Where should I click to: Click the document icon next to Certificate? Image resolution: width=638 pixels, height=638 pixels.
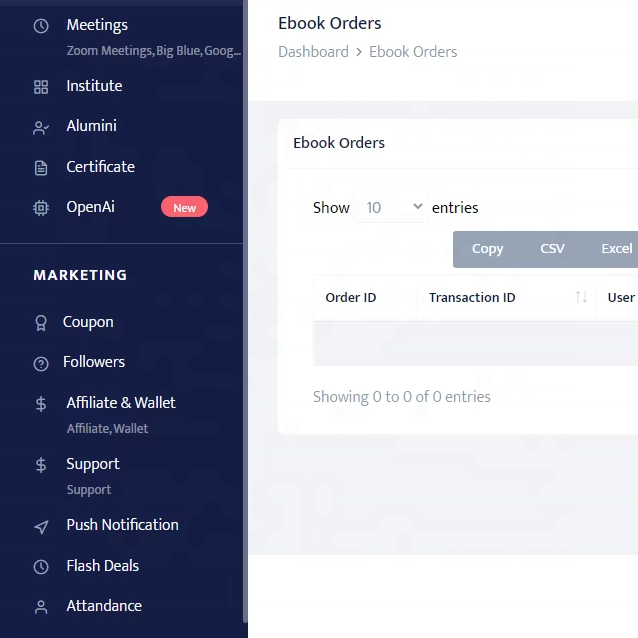tap(41, 168)
